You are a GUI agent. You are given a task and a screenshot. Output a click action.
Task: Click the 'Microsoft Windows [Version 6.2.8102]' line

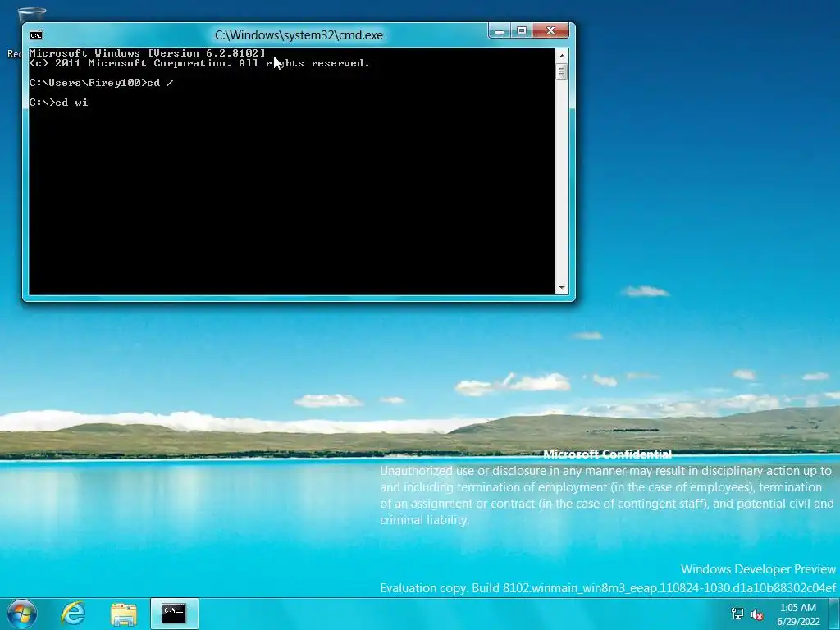point(148,53)
